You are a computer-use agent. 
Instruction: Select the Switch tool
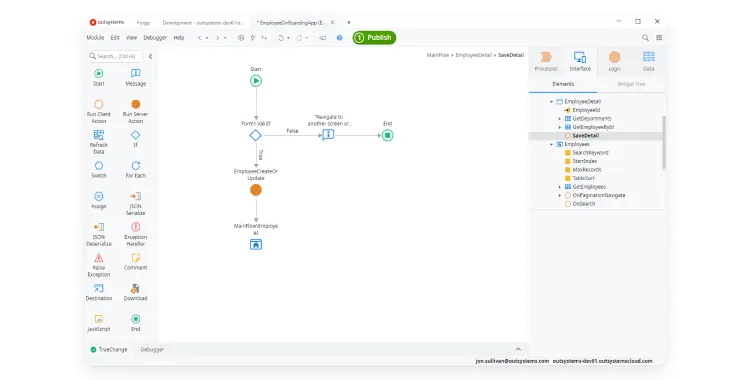pos(99,169)
